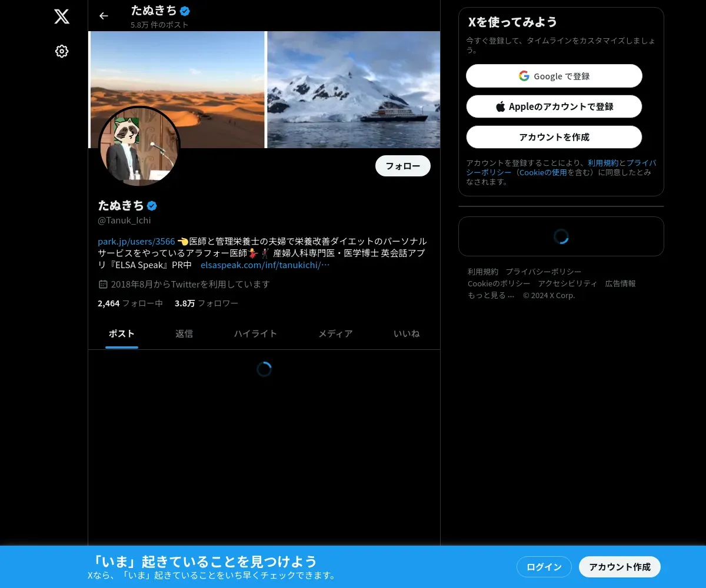Open footer アクセシビリティ link
706x588 pixels.
point(568,283)
